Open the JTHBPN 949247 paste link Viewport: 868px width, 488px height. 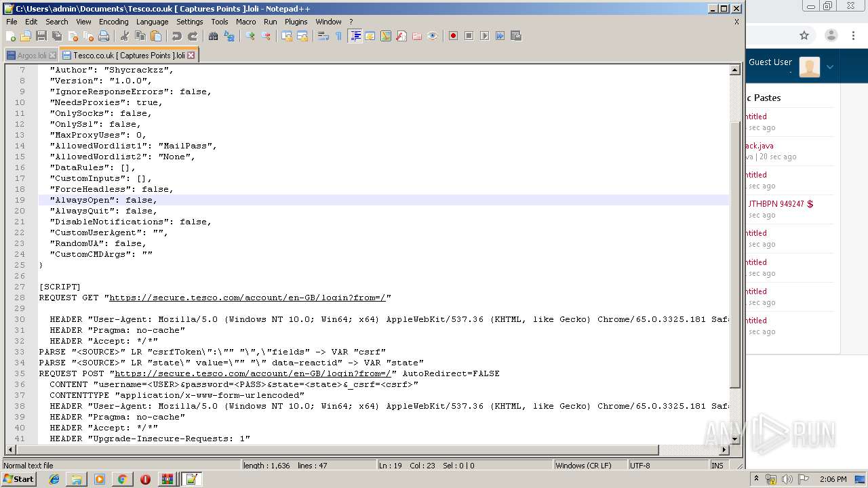click(781, 204)
